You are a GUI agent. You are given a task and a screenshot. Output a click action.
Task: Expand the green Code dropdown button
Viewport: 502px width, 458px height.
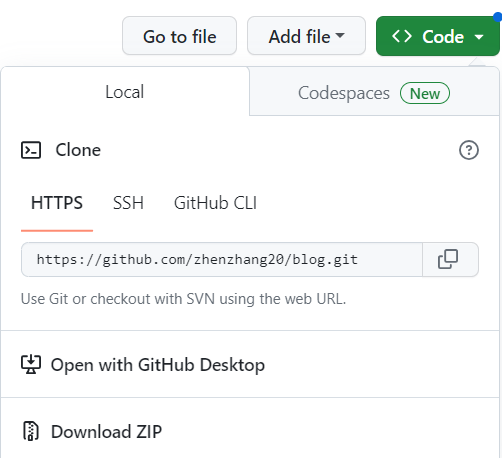[438, 36]
